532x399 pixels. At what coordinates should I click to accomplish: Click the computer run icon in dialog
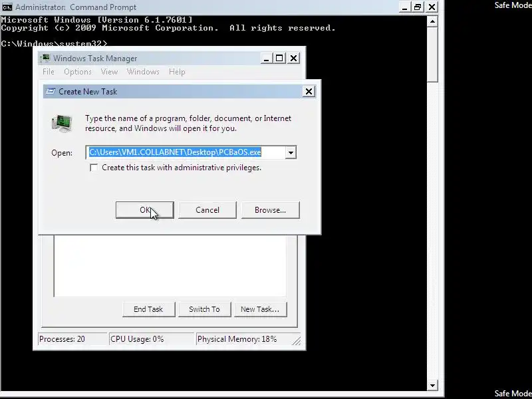pos(62,122)
